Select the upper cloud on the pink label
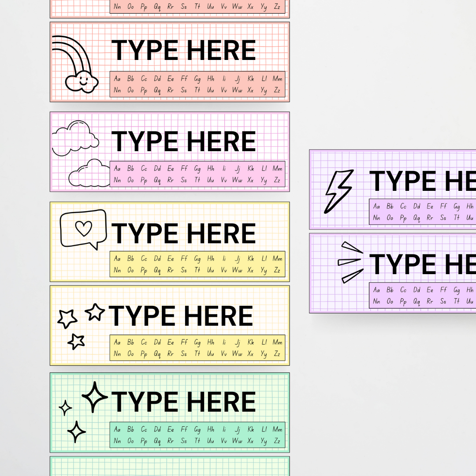This screenshot has width=476, height=476. tap(75, 136)
